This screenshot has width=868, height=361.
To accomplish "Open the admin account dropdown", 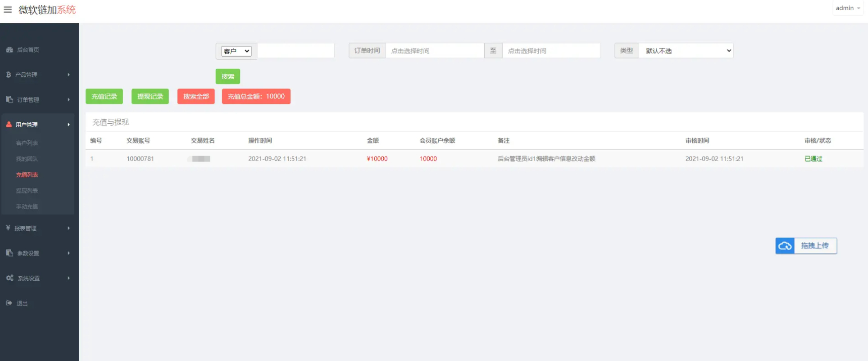I will point(847,8).
